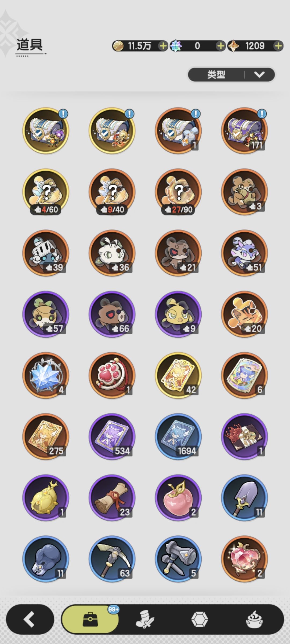
Task: Switch to the equipment boots-and-sword tab
Action: tap(145, 619)
